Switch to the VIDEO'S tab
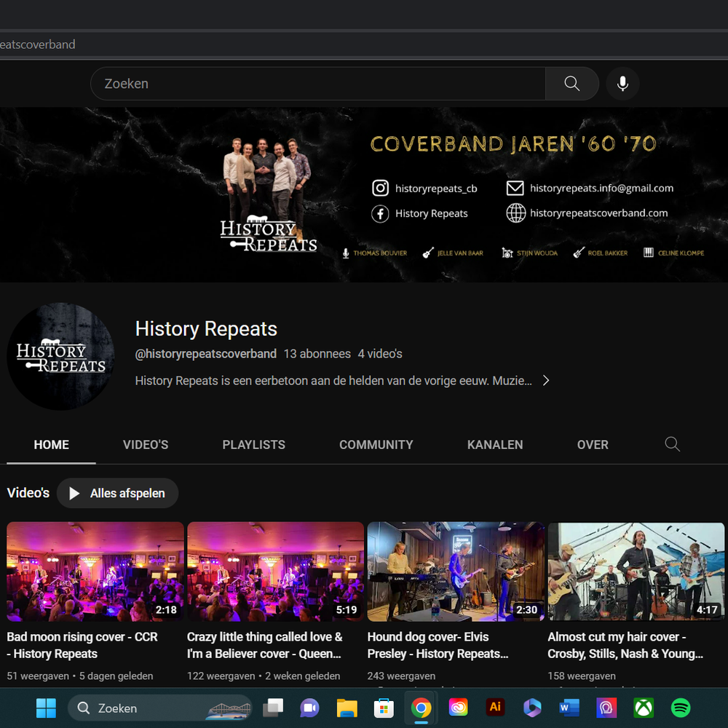Image resolution: width=728 pixels, height=728 pixels. (146, 445)
